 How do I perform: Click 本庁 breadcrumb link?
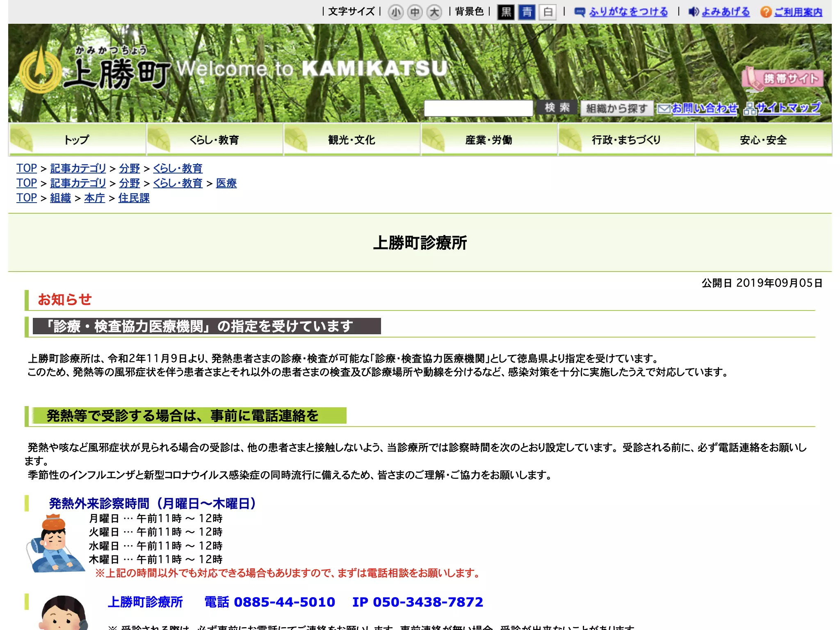point(94,198)
